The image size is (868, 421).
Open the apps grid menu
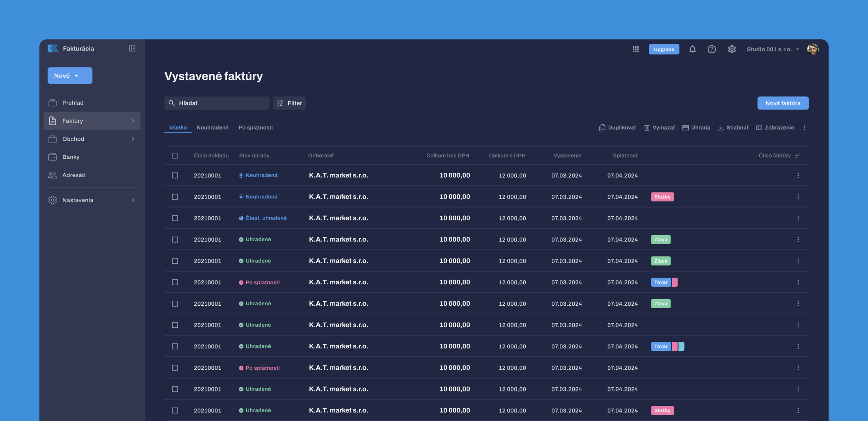click(x=636, y=49)
